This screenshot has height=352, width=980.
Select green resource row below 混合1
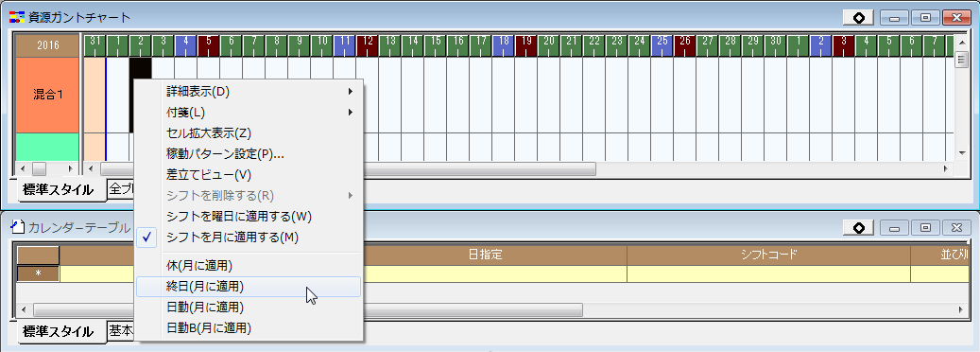[47, 147]
